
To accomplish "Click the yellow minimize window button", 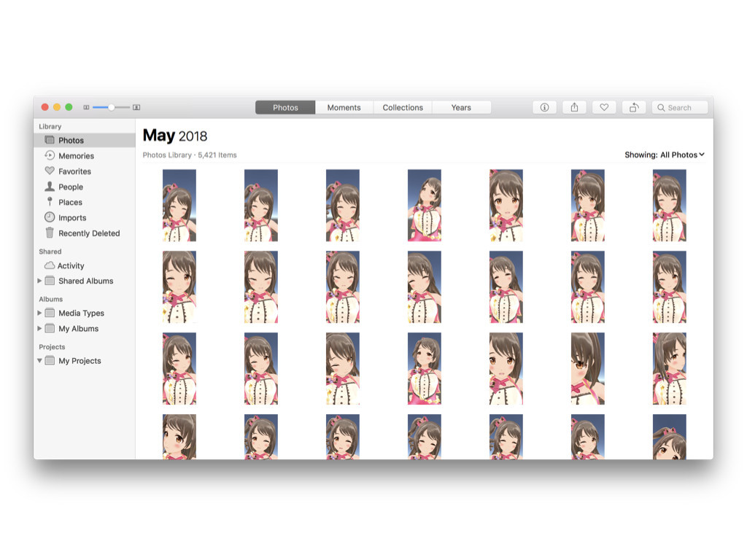I will (x=57, y=107).
